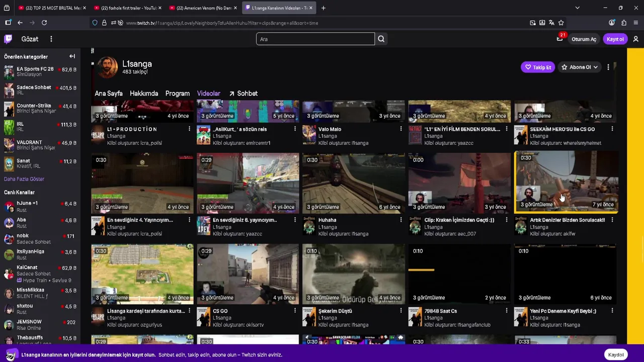Open EA Sports FC 26 category
Screen dimensions: 644x362
(40, 72)
